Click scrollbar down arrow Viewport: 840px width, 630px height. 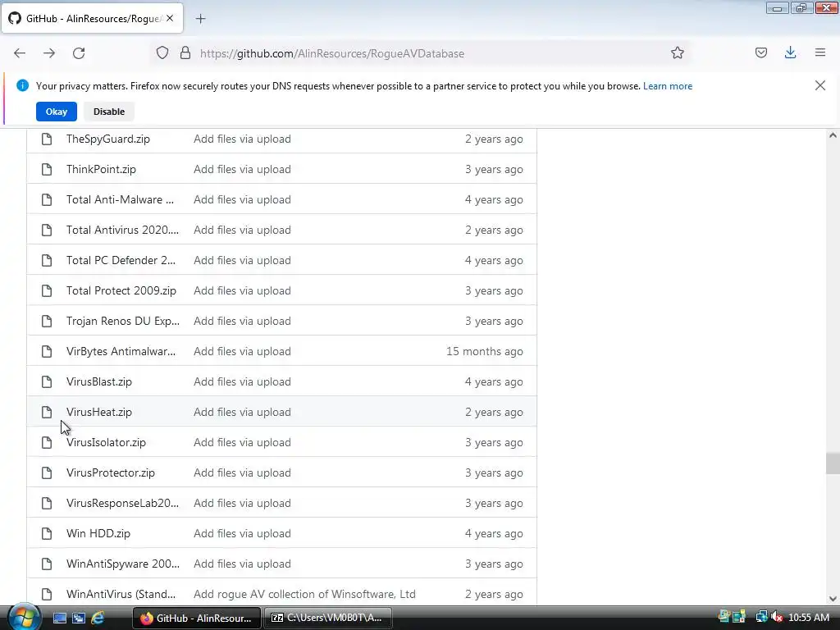click(x=833, y=599)
